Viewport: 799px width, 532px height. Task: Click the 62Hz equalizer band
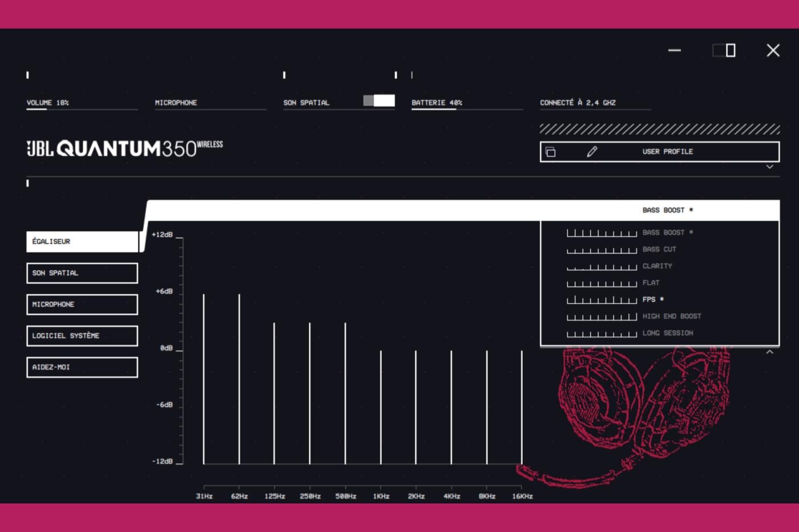[x=239, y=379]
